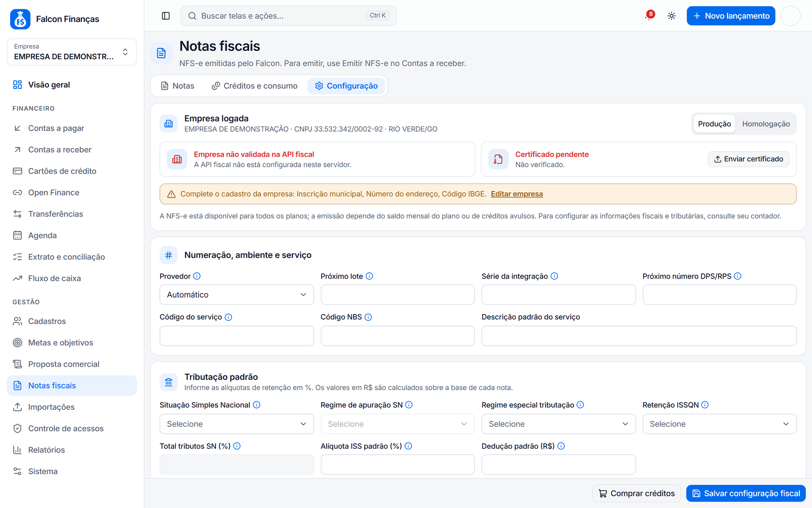Open the Agenda page

(72, 235)
